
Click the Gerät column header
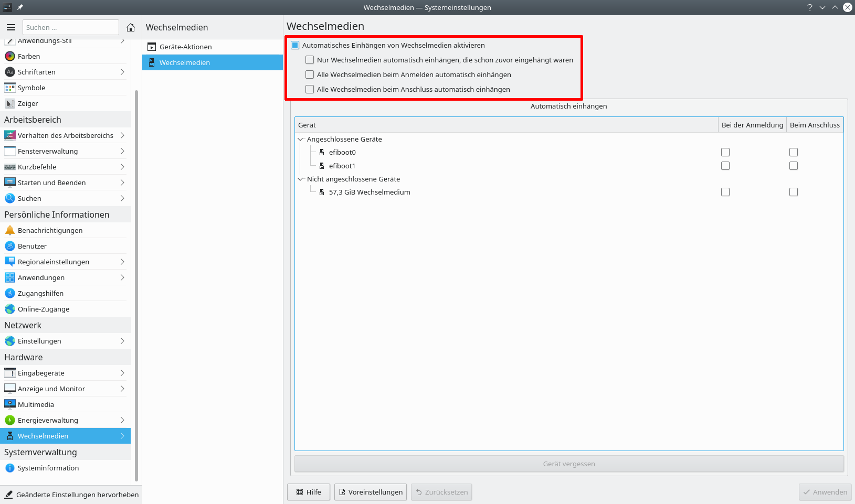coord(506,125)
